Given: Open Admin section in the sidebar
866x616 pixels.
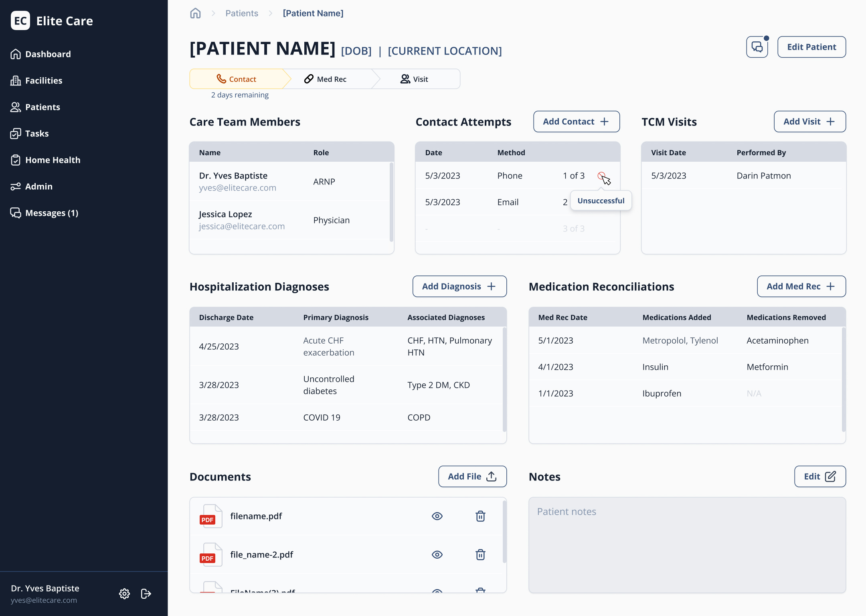Looking at the screenshot, I should 39,186.
